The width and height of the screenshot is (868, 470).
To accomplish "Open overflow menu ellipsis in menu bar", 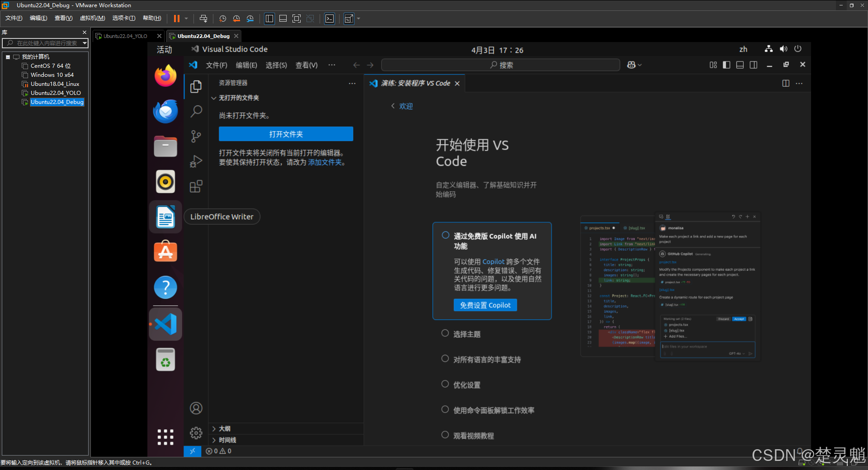I will tap(332, 65).
